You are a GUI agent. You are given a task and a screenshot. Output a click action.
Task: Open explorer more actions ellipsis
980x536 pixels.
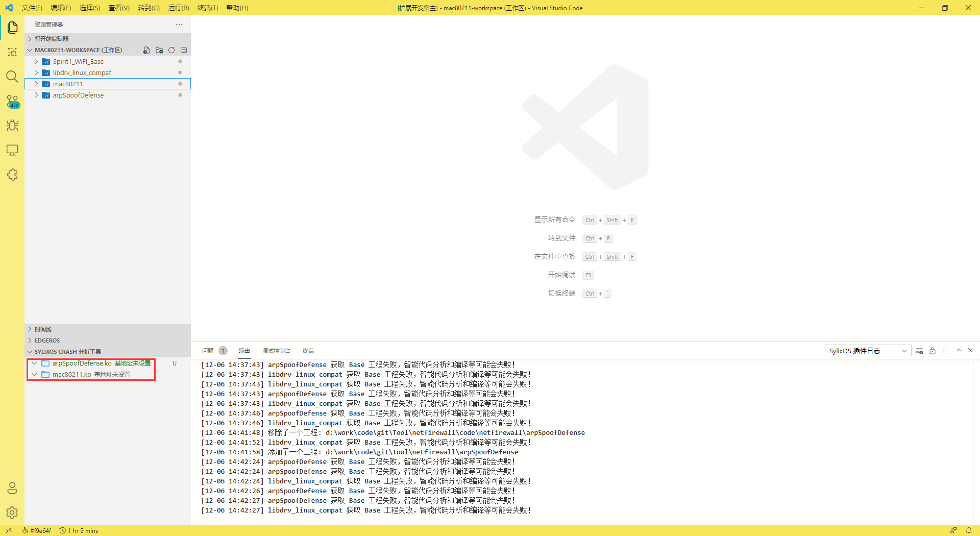coord(179,25)
